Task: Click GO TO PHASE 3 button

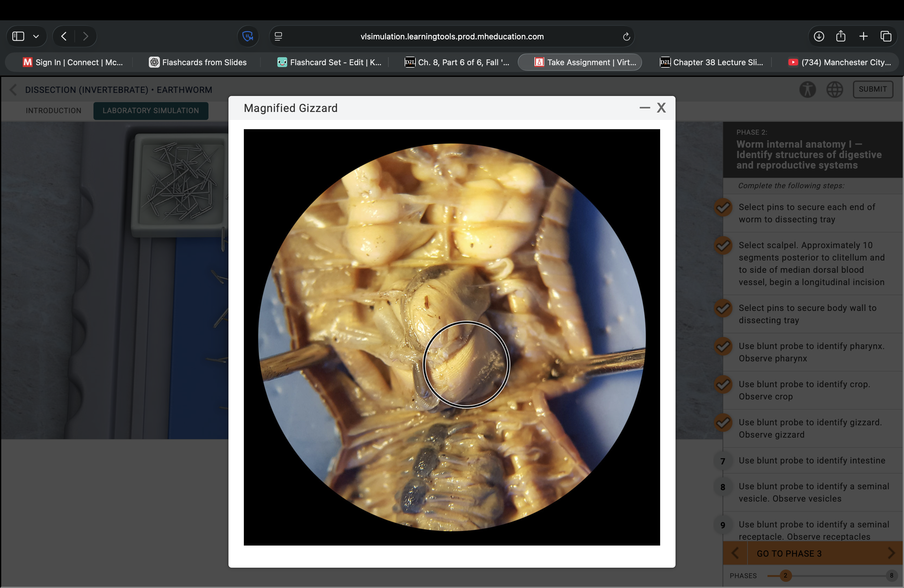Action: click(x=789, y=554)
